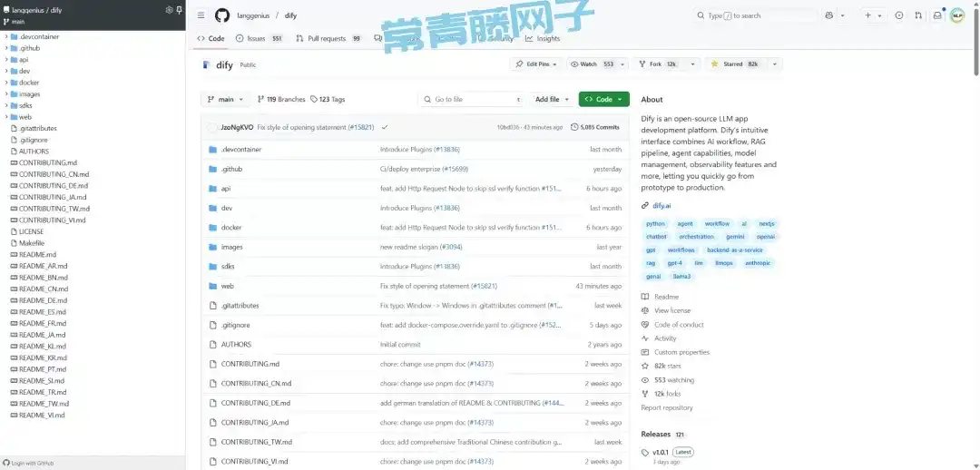The height and width of the screenshot is (470, 980).
Task: View the 5,085 Commits history
Action: (x=595, y=127)
